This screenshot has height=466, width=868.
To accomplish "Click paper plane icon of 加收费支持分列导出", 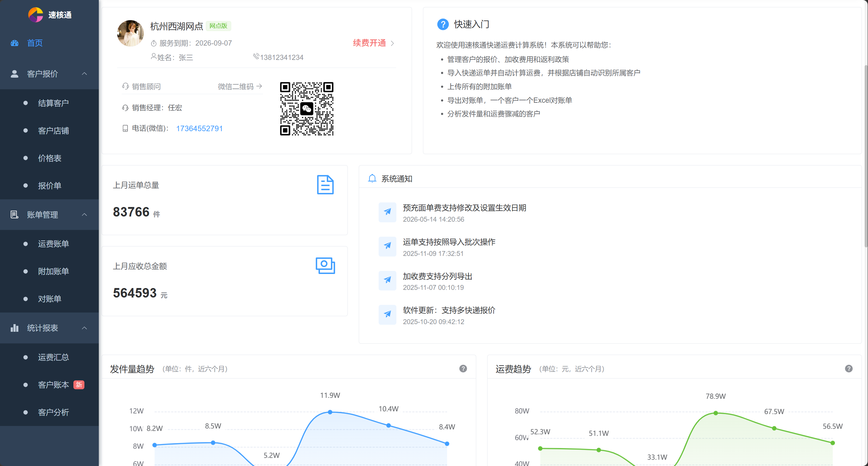I will tap(388, 281).
